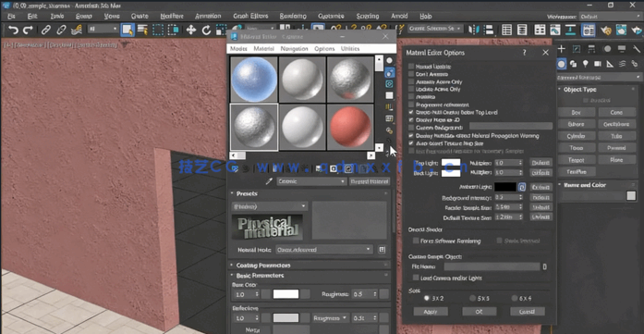
Task: Select the red material sample sphere
Action: coord(350,127)
